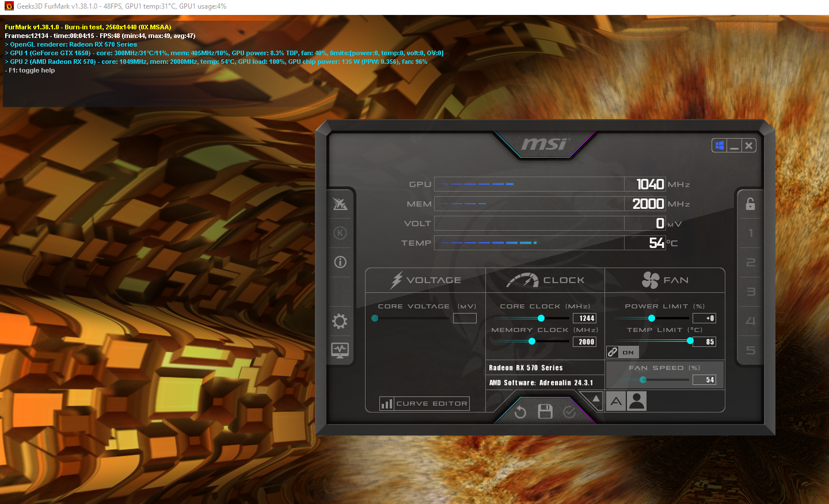Select profile slot 4
The image size is (829, 504).
coord(750,321)
